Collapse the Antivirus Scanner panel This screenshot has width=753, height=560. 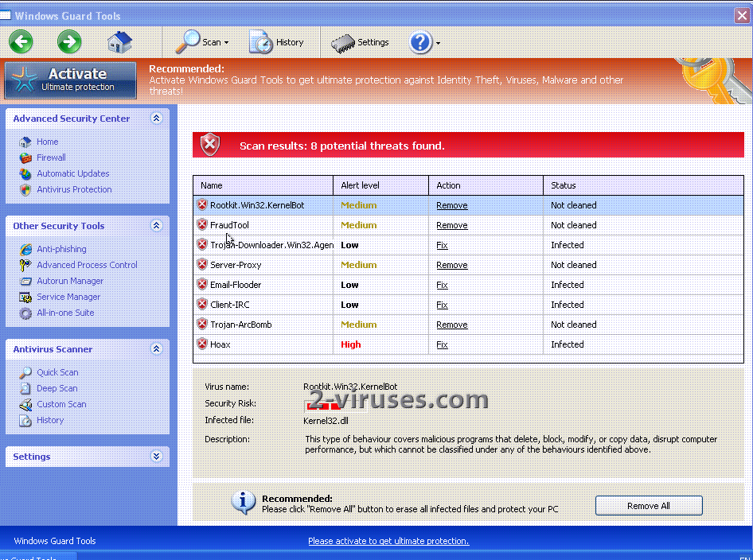coord(156,349)
